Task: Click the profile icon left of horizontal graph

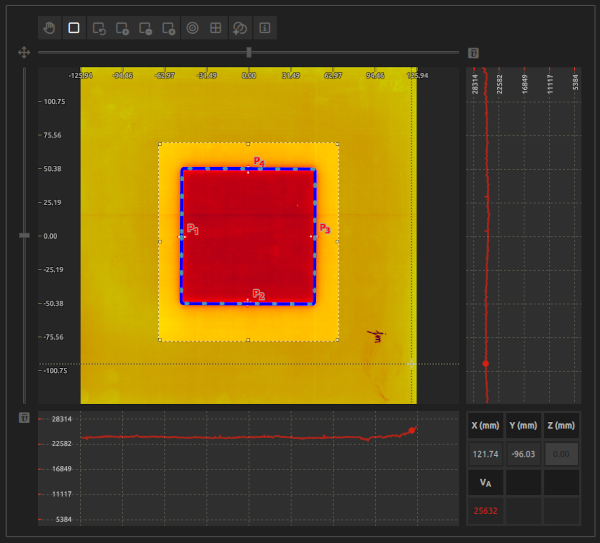Action: (x=24, y=417)
